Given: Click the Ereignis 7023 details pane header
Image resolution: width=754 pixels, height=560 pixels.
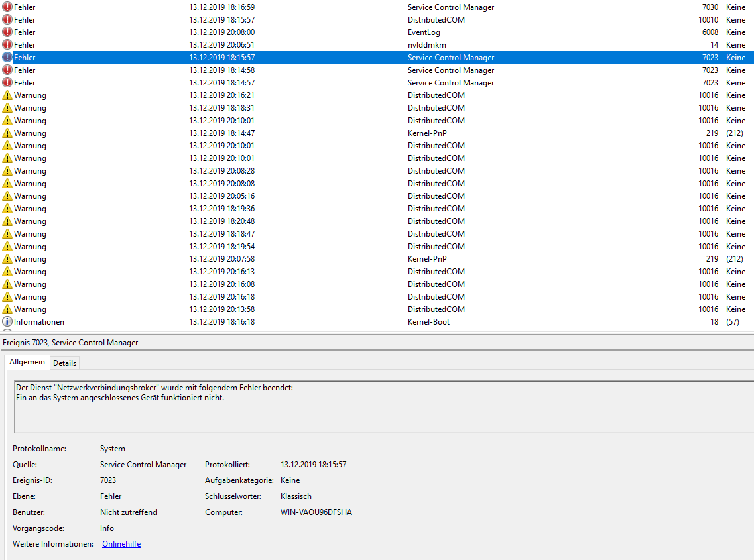Looking at the screenshot, I should click(x=377, y=342).
